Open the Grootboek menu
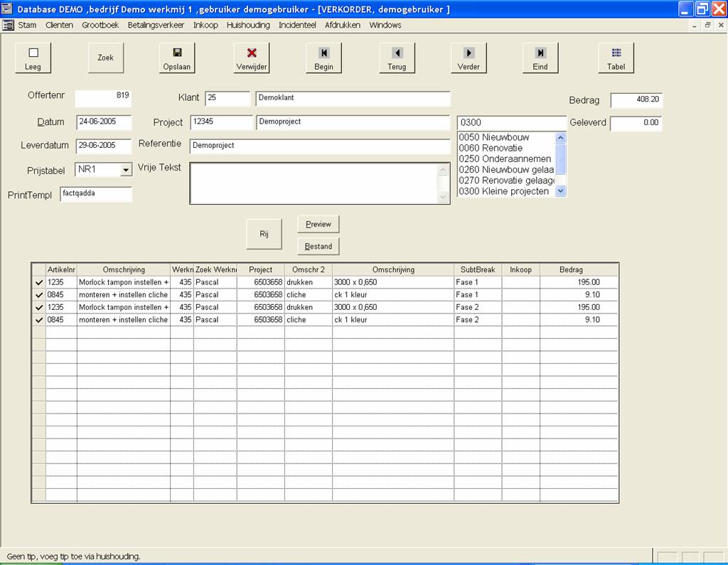 tap(100, 25)
